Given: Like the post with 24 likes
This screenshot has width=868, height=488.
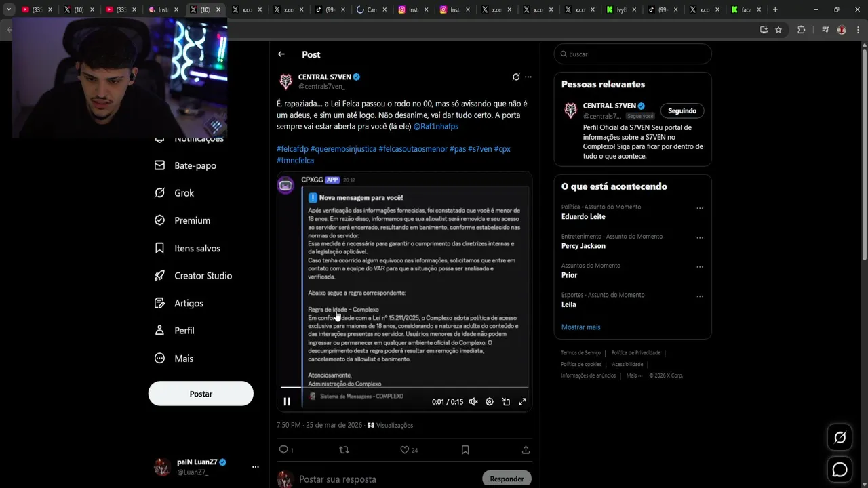Looking at the screenshot, I should (405, 450).
